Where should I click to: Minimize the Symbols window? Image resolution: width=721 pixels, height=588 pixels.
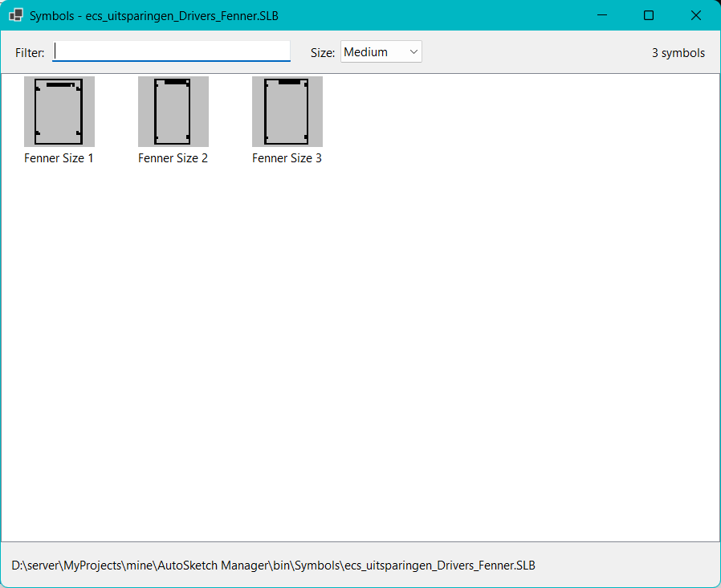pyautogui.click(x=602, y=15)
